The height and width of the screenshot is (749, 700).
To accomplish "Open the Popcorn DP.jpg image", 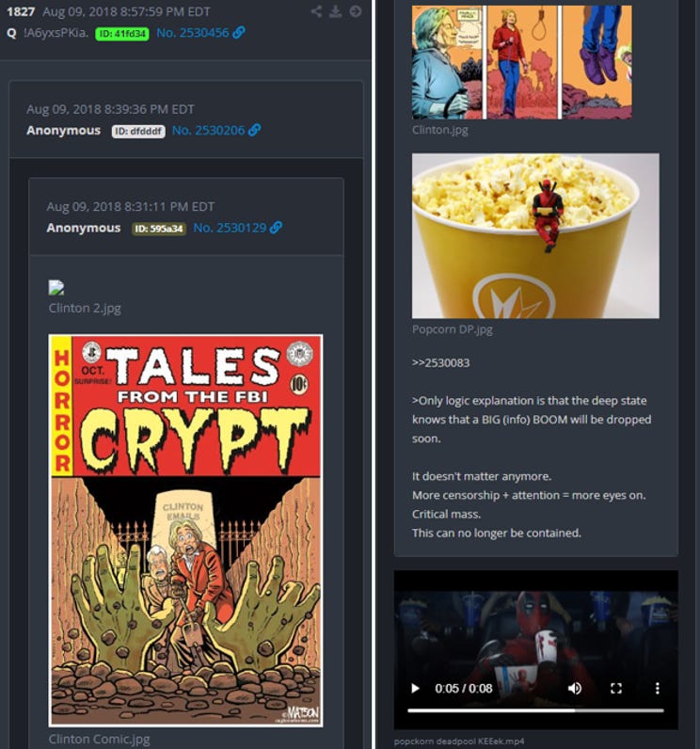I will point(535,235).
